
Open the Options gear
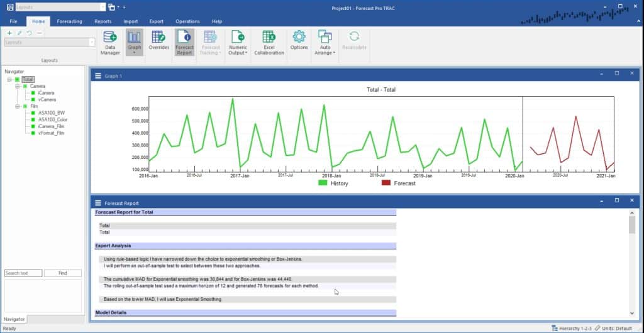point(299,41)
